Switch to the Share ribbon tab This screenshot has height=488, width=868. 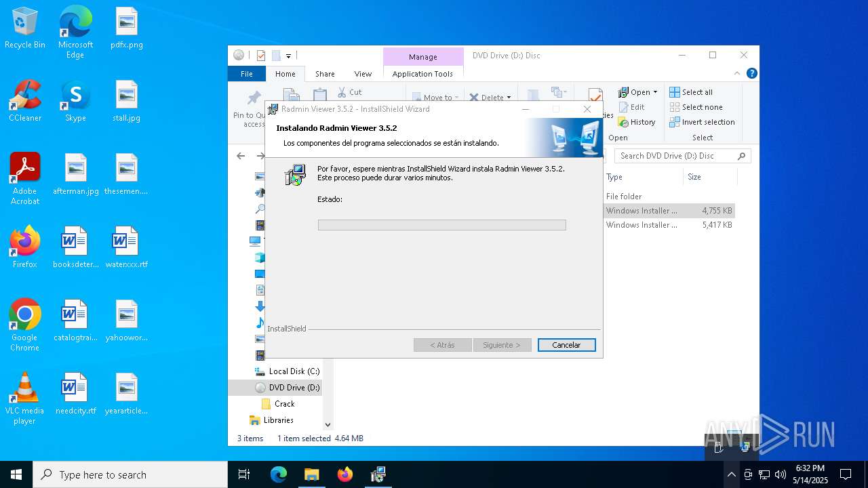coord(325,74)
